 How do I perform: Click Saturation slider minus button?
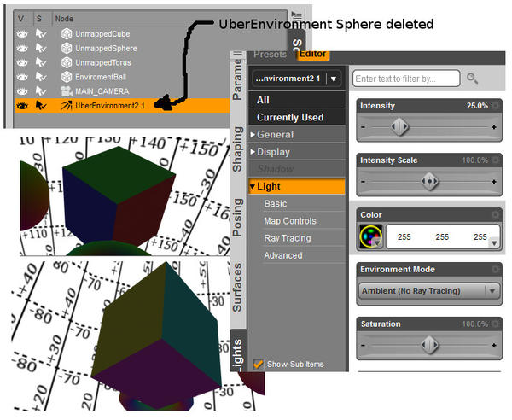point(364,345)
